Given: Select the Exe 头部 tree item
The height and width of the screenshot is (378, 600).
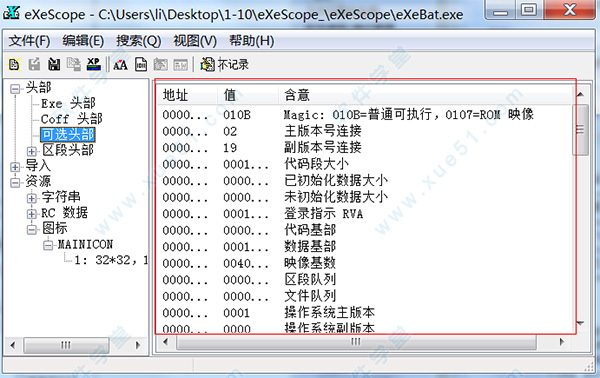Looking at the screenshot, I should pyautogui.click(x=68, y=103).
